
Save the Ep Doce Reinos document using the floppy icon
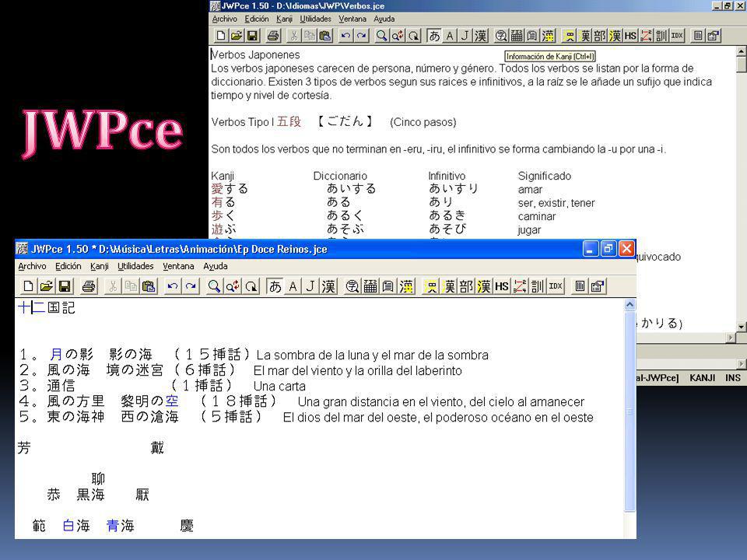click(x=65, y=286)
